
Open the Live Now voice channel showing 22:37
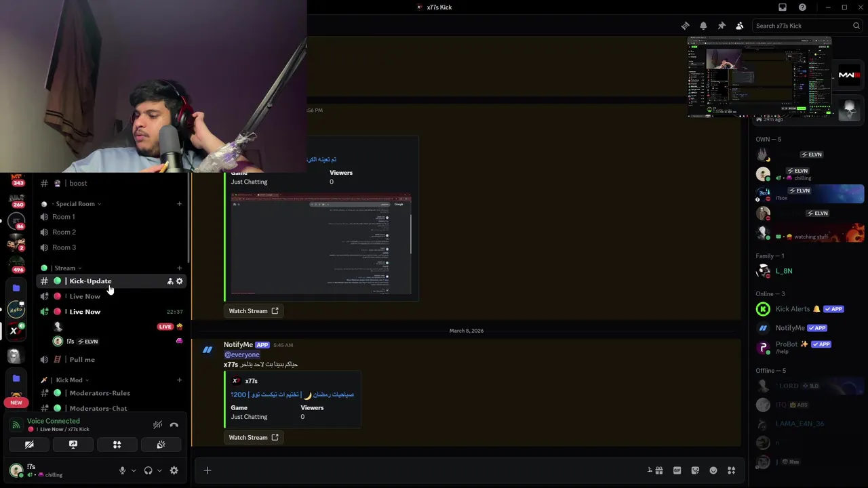point(112,312)
